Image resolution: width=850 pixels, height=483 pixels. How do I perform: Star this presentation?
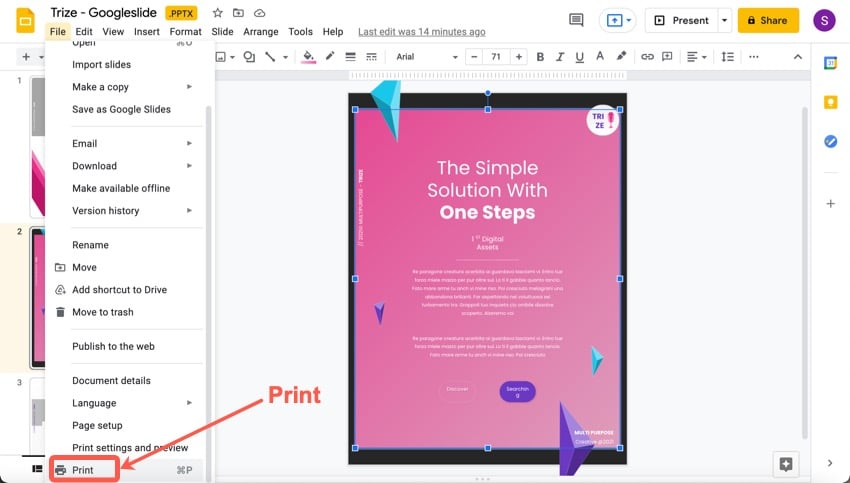[217, 12]
